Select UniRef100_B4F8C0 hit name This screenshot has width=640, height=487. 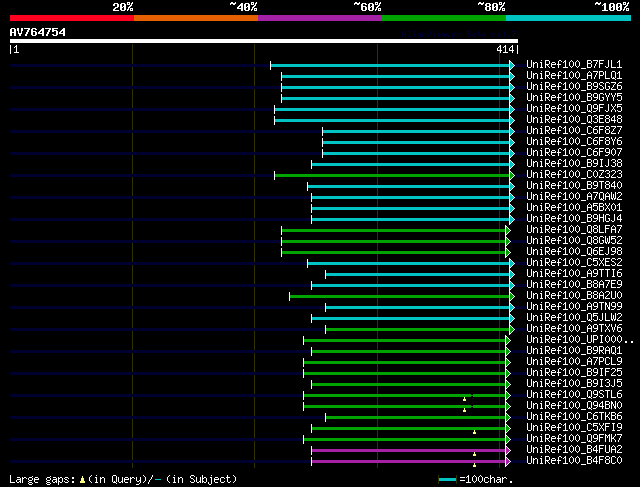click(574, 461)
